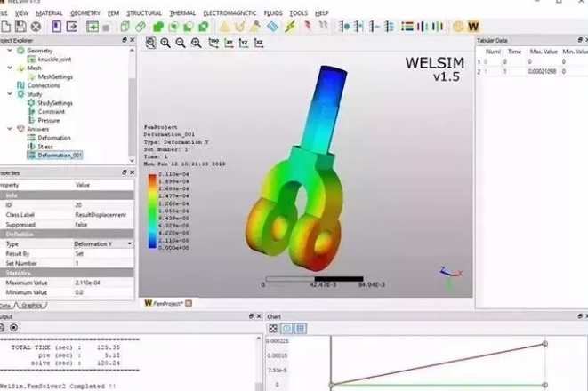The height and width of the screenshot is (391, 588).
Task: Collapse the Answers tree node
Action: coord(11,129)
